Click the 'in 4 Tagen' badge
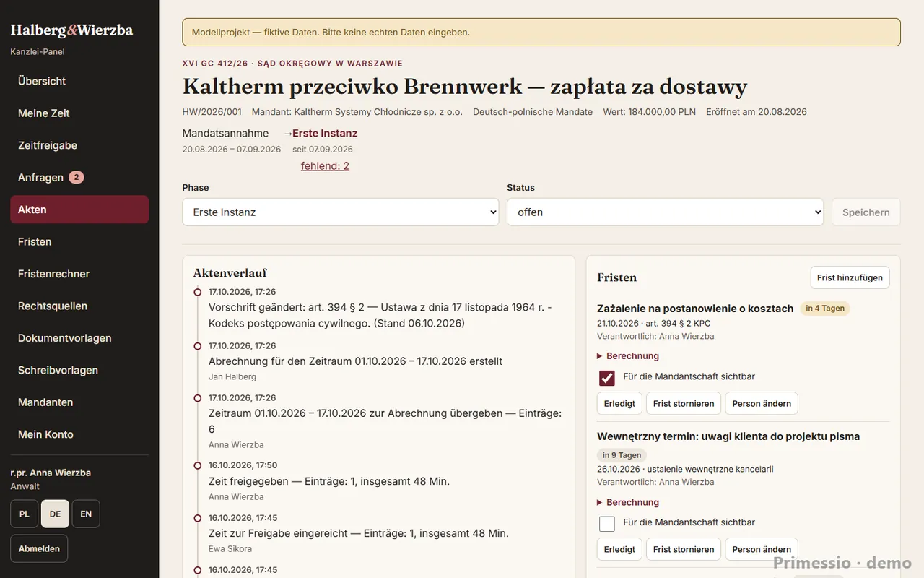Screen dimensions: 924x578 tap(825, 309)
